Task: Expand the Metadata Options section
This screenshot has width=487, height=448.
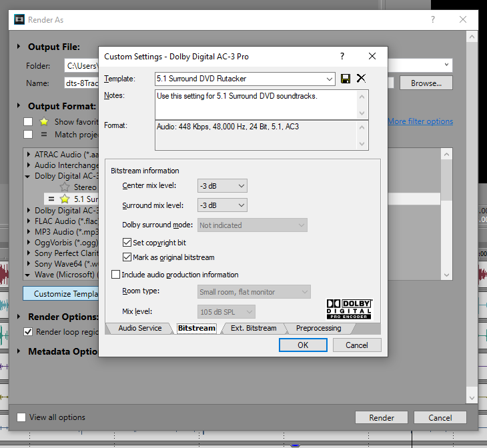Action: point(19,351)
